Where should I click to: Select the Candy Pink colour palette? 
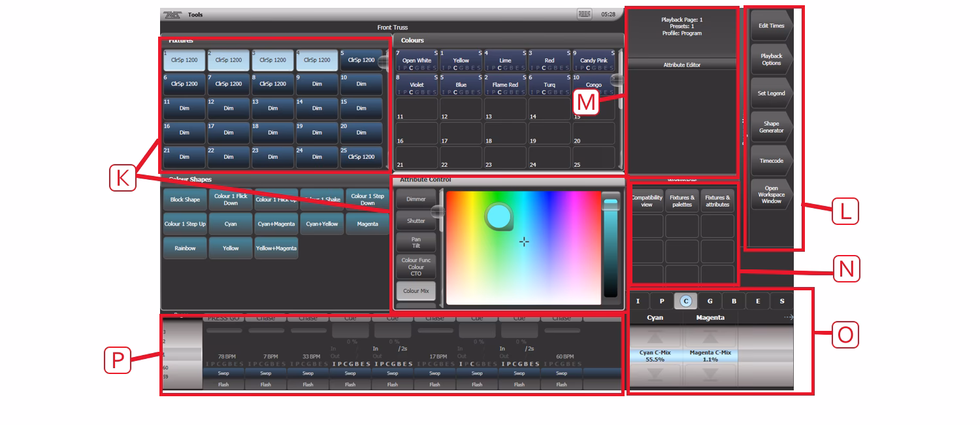593,60
